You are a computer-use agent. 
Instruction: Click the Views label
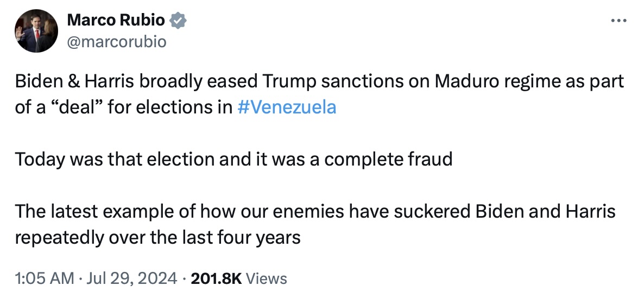click(x=266, y=278)
